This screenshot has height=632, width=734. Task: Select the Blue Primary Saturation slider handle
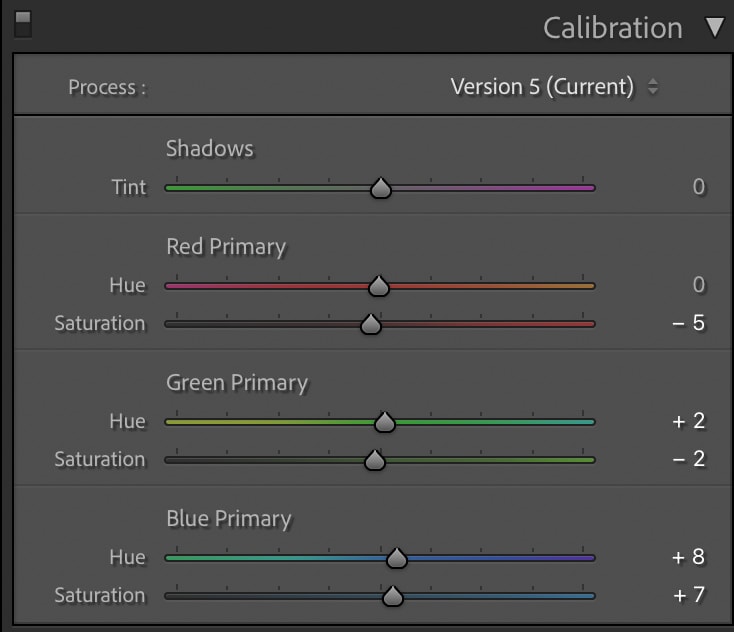tap(392, 596)
